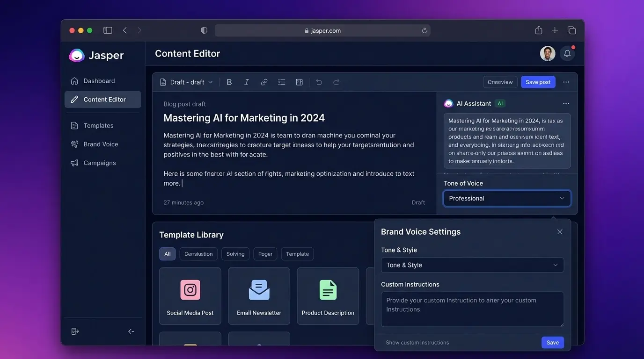Show custom instructions
Viewport: 644px width, 359px height.
coord(417,342)
